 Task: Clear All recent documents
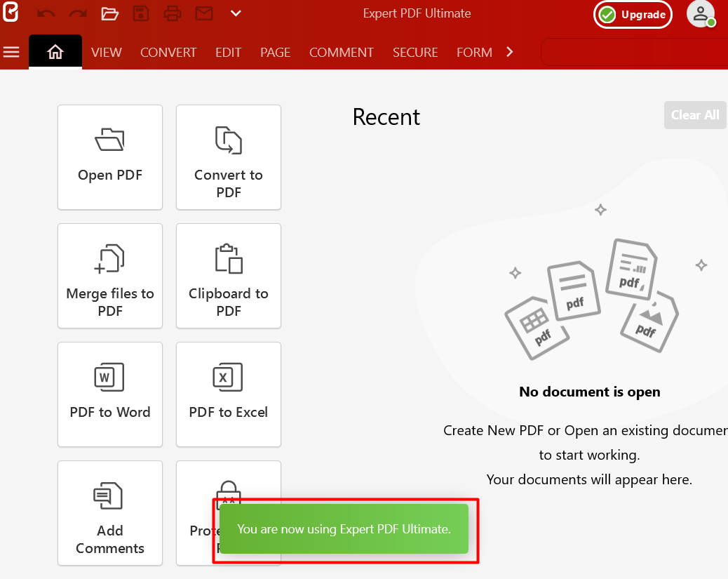[x=695, y=115]
